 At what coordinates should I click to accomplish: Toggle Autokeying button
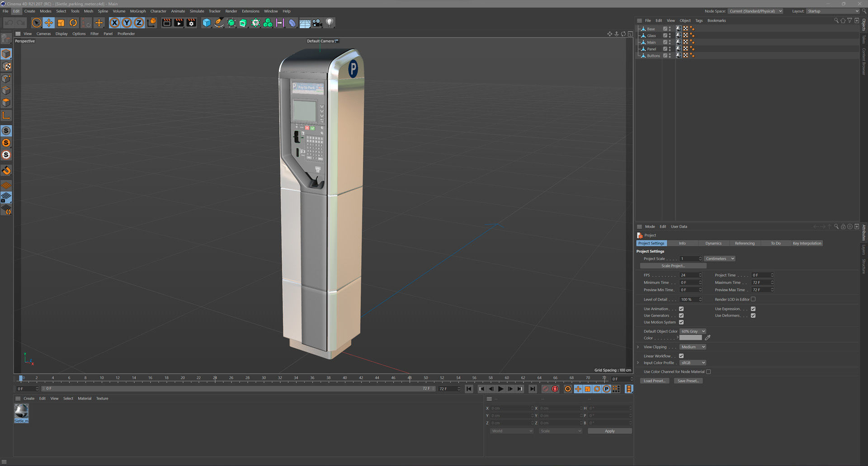pyautogui.click(x=555, y=389)
